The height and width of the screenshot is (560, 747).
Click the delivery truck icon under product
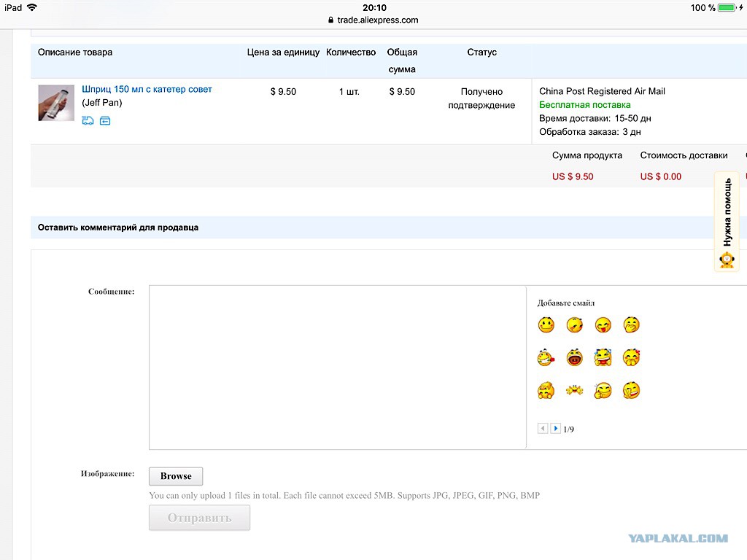[88, 120]
